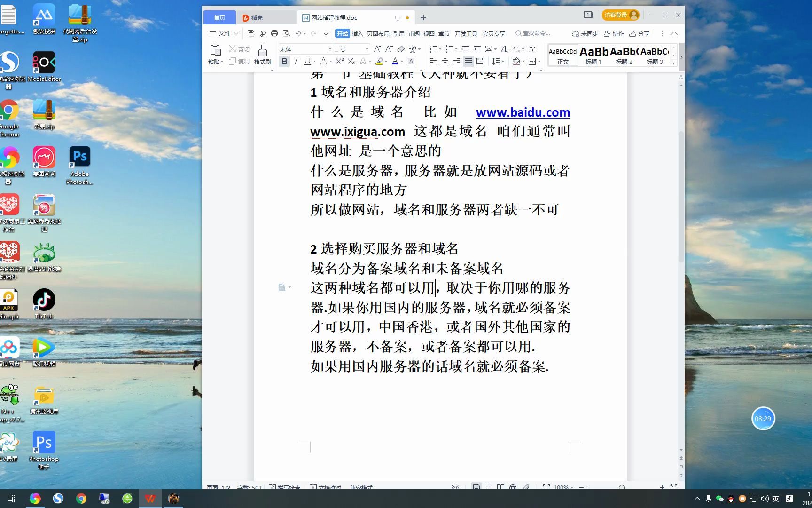Increase paragraph indent icon

click(x=477, y=49)
